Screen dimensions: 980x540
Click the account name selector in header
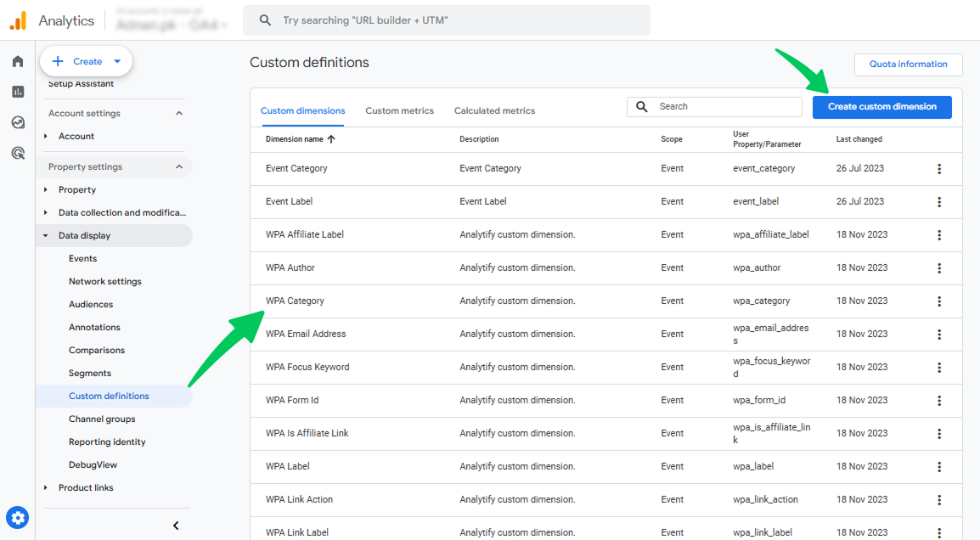(x=172, y=20)
